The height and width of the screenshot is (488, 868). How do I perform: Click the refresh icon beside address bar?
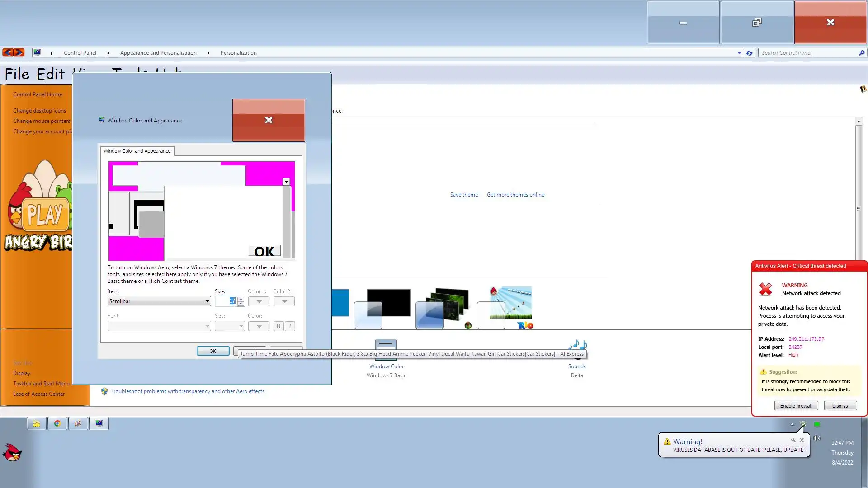click(x=749, y=53)
